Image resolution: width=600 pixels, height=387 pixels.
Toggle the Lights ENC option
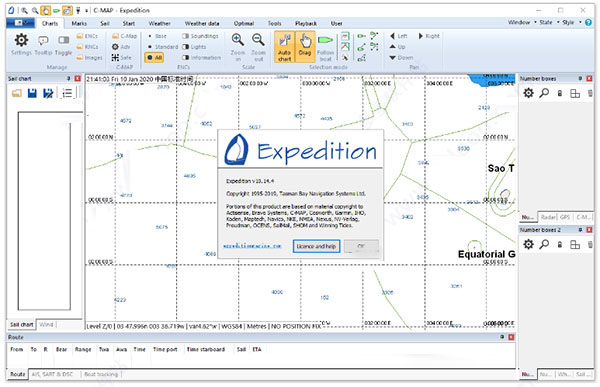tap(194, 47)
